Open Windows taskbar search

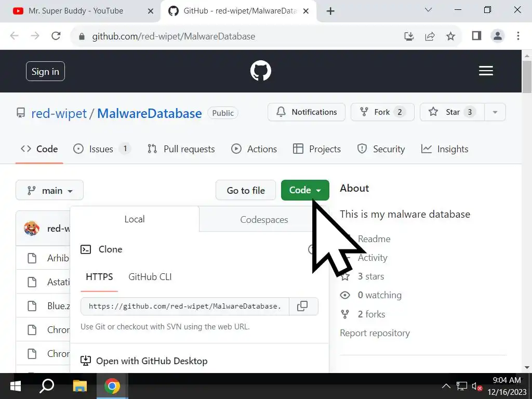(47, 386)
